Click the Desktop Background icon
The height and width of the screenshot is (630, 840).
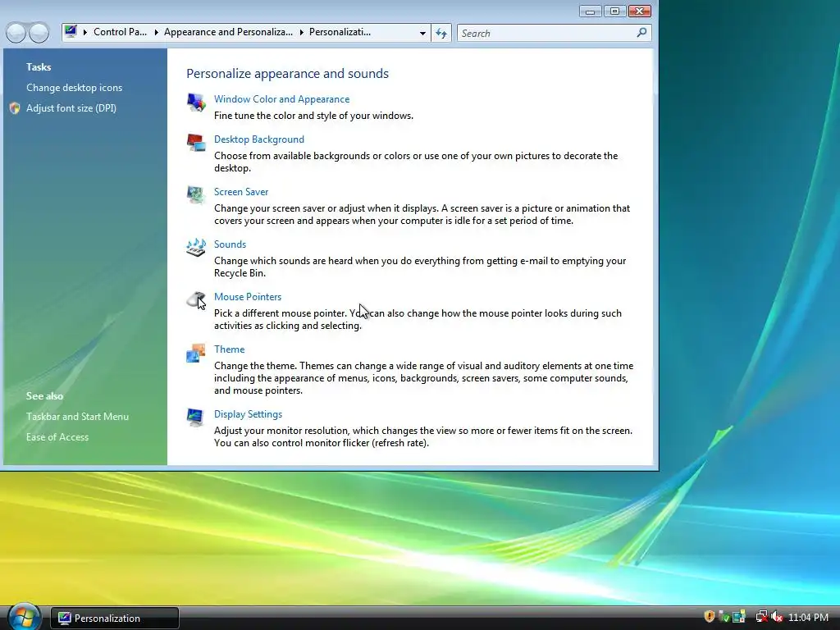click(196, 143)
